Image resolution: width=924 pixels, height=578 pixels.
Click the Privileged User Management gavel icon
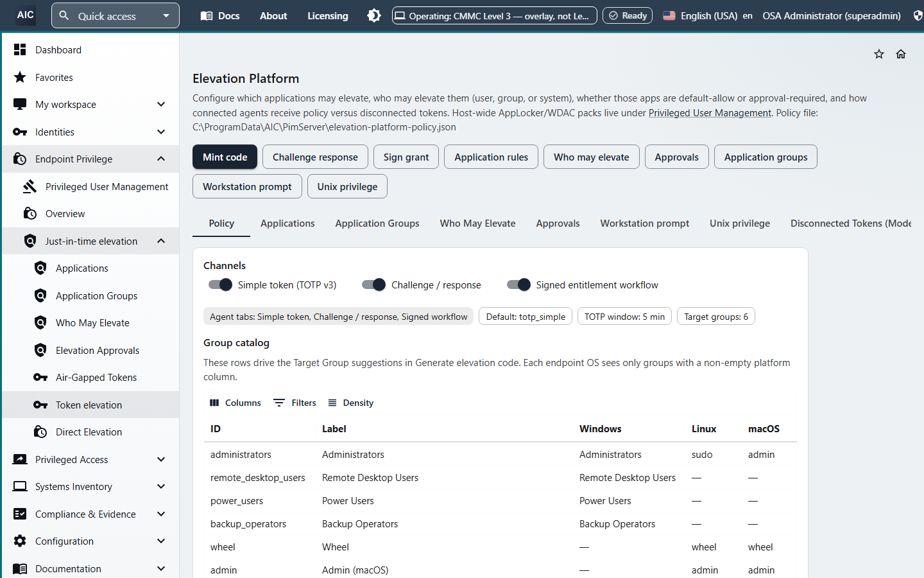click(30, 186)
